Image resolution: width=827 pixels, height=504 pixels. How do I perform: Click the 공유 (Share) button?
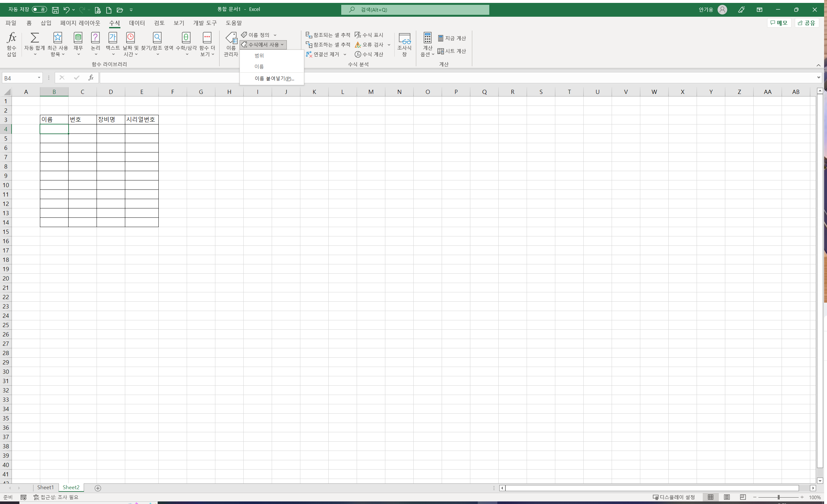[806, 23]
